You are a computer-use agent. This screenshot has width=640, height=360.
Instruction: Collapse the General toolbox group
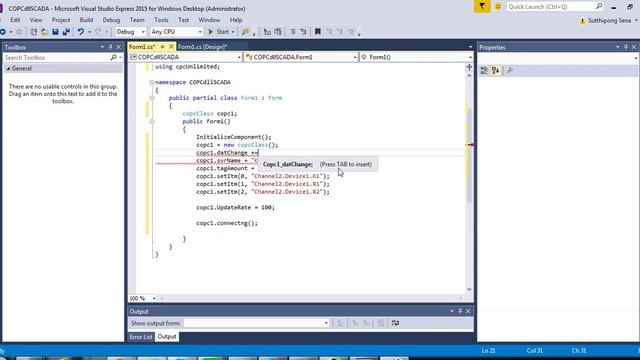pos(8,69)
